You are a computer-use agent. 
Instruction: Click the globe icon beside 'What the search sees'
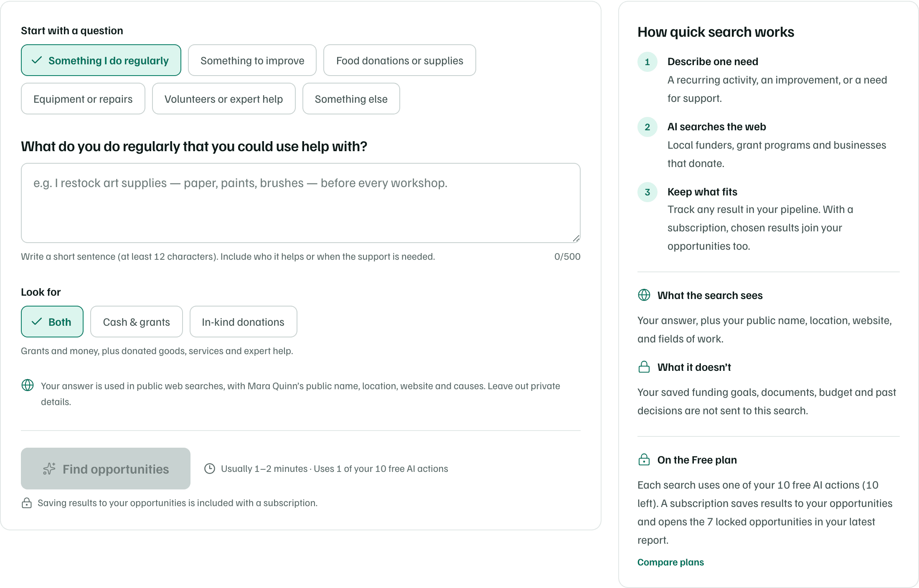[644, 295]
